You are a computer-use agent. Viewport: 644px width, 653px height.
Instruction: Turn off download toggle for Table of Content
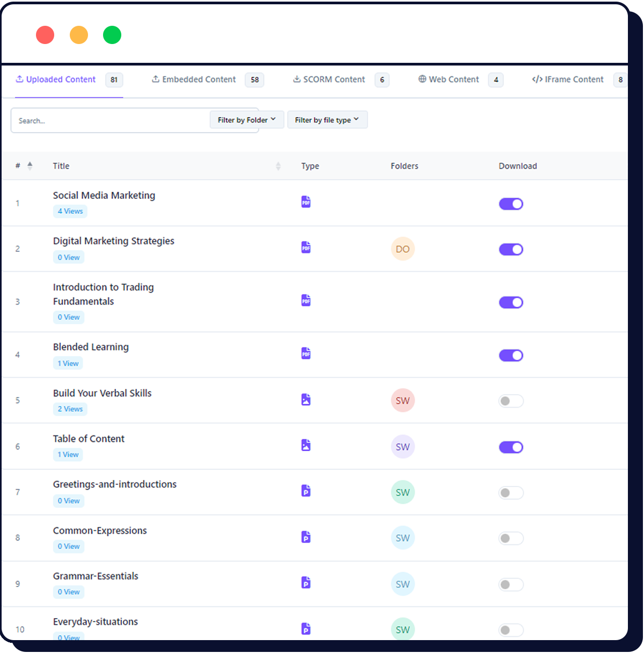tap(511, 447)
